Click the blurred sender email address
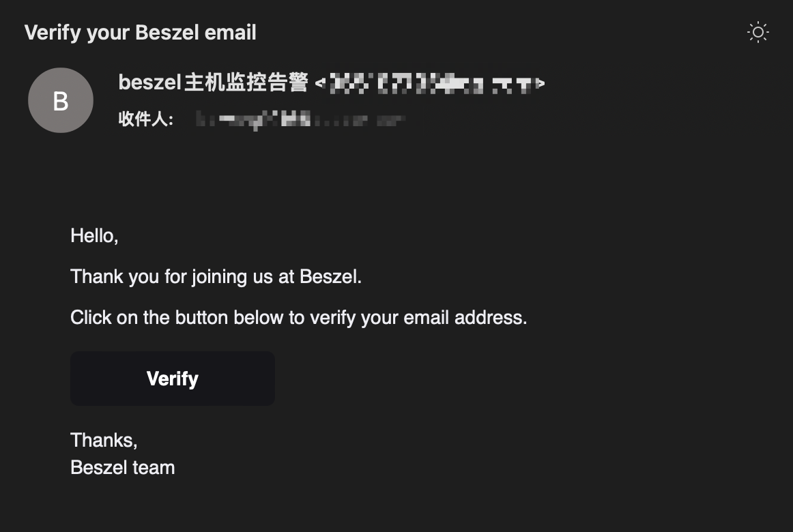 (x=430, y=84)
